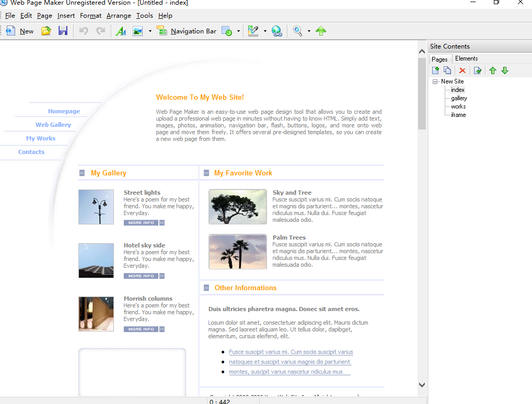This screenshot has width=532, height=404.
Task: Click the Undo icon
Action: tap(83, 31)
